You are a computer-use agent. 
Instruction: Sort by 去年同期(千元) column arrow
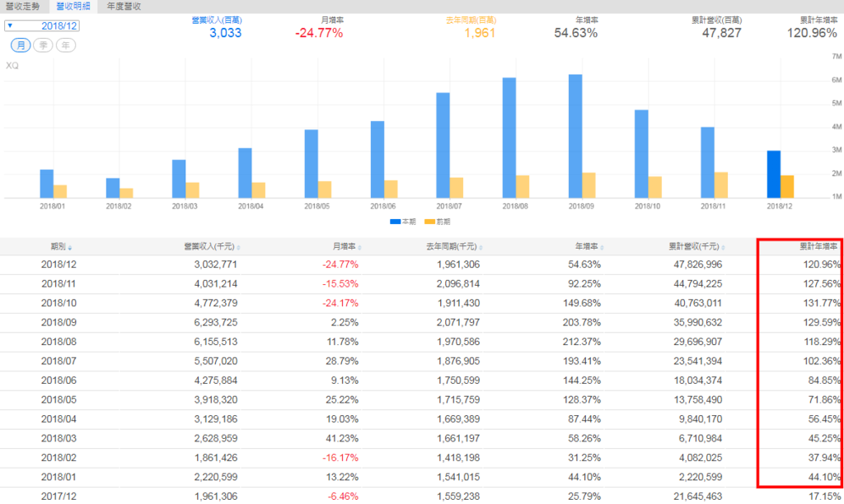click(x=481, y=248)
